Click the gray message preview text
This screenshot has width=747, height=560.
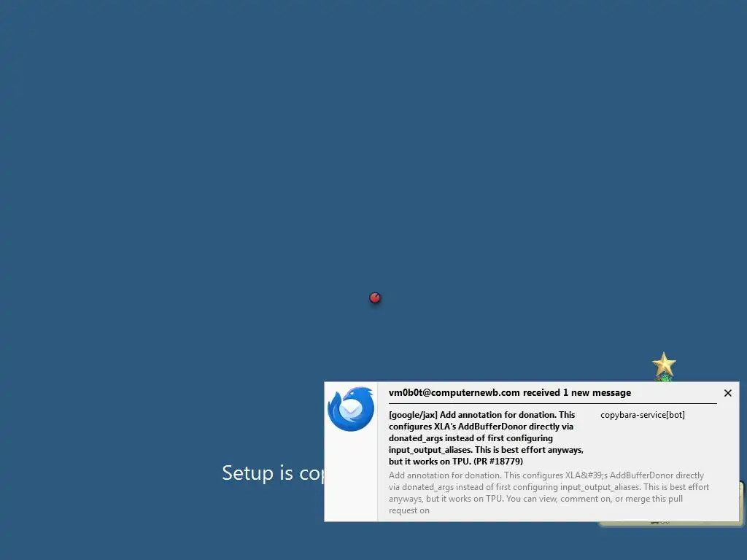(549, 492)
